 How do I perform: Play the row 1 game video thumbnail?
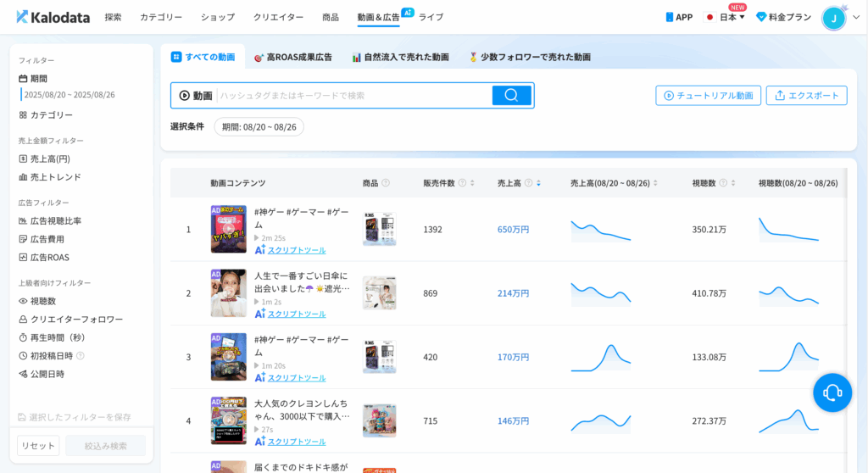(229, 230)
